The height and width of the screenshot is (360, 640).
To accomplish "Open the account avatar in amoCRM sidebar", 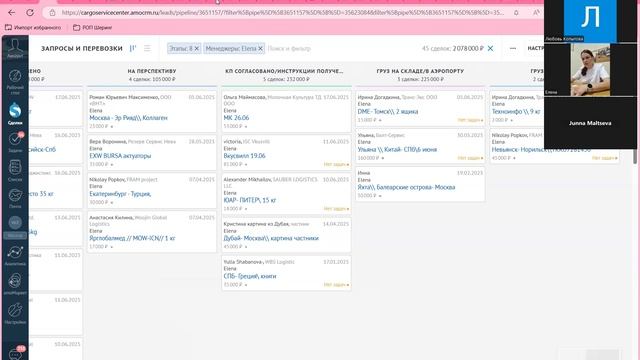I will (15, 47).
